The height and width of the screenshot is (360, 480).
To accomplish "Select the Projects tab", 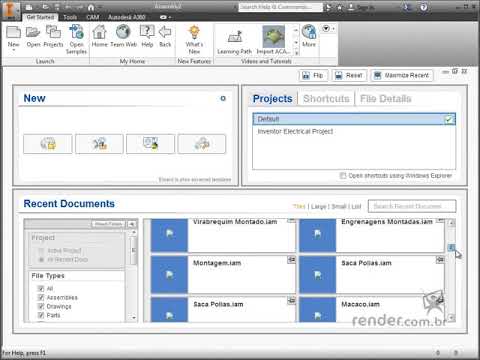I will [273, 99].
